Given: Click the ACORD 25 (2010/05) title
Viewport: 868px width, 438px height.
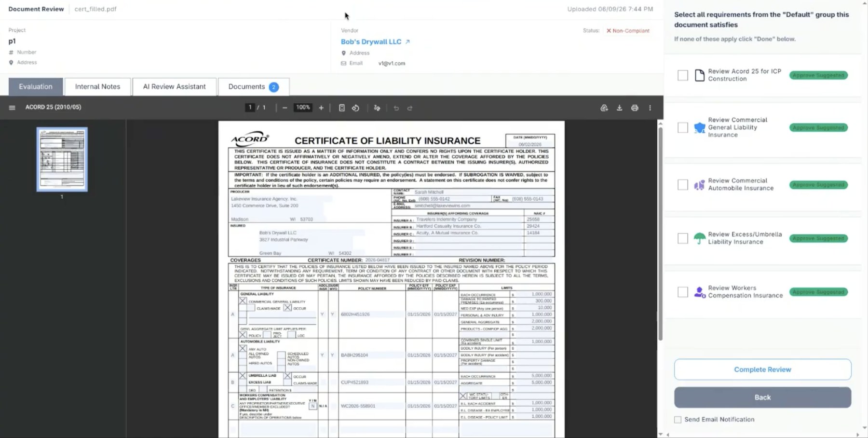Looking at the screenshot, I should [x=53, y=107].
